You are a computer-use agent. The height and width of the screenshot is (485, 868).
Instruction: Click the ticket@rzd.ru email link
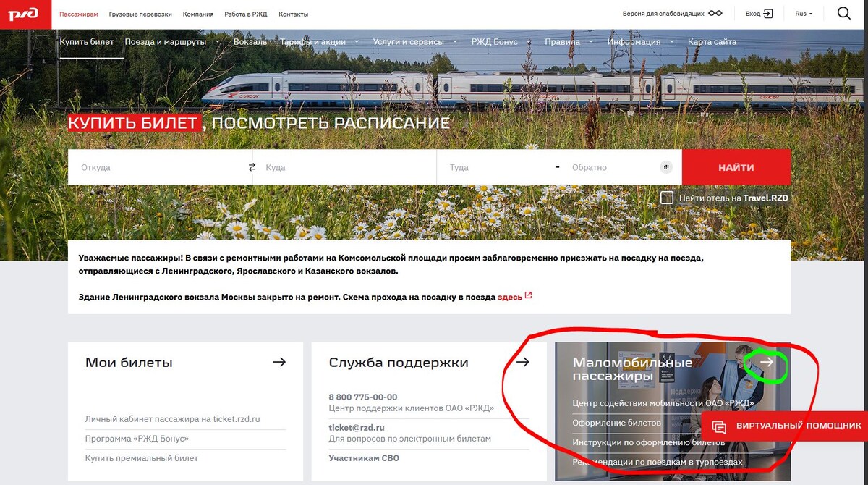(x=357, y=428)
